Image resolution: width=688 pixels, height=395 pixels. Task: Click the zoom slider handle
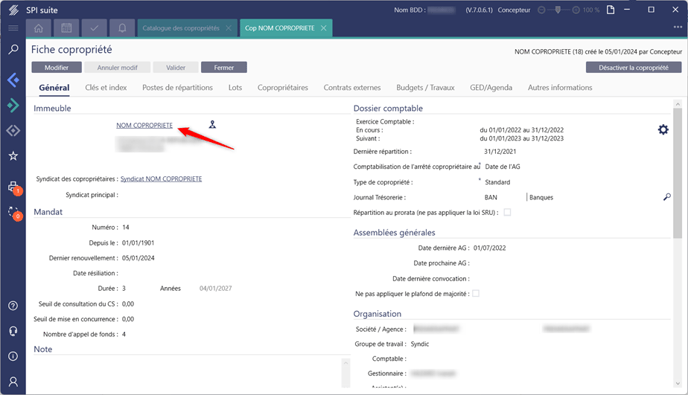[x=558, y=9]
